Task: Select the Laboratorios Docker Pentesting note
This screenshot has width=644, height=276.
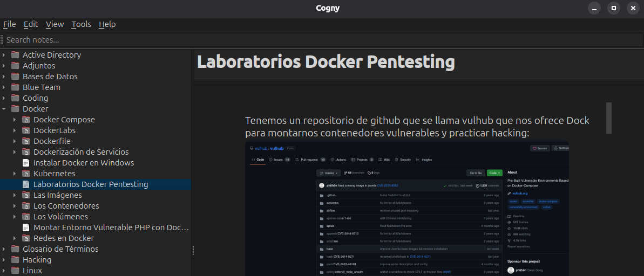Action: [90, 184]
